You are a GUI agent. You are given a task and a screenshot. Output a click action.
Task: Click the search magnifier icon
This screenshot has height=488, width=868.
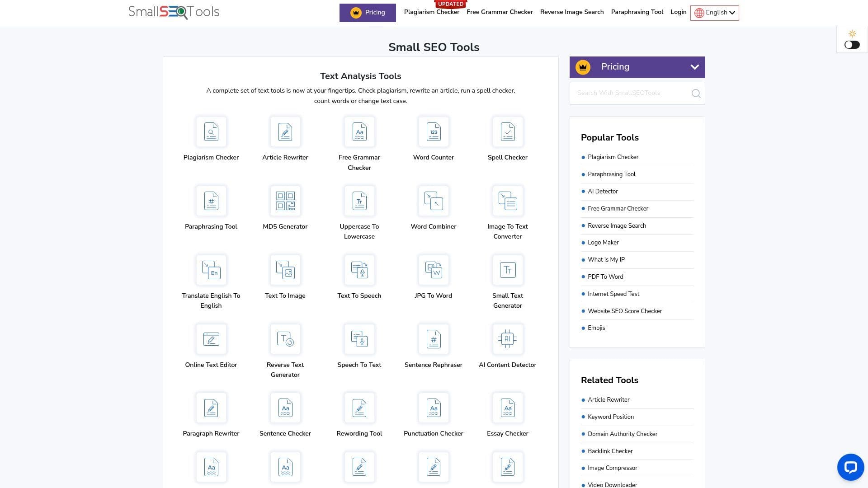point(696,94)
